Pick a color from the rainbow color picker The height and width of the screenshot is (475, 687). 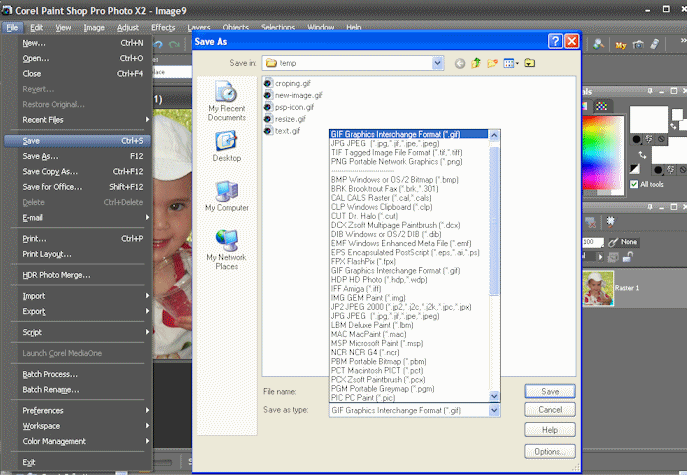(603, 153)
